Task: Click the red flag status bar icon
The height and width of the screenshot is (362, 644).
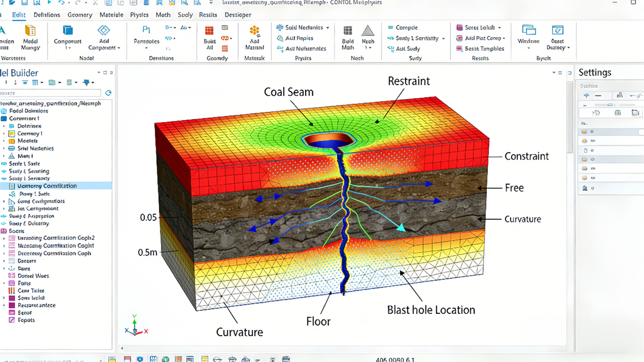Action: pos(128,359)
